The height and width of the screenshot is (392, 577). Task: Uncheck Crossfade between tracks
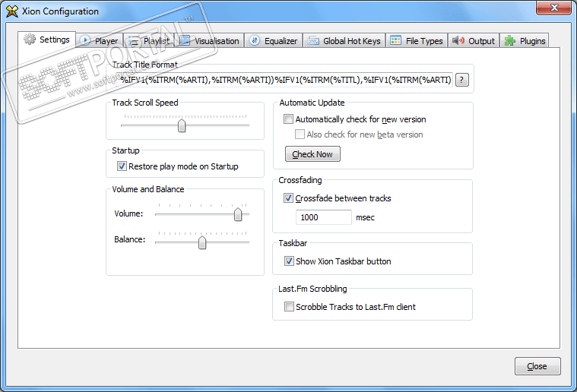[x=288, y=198]
